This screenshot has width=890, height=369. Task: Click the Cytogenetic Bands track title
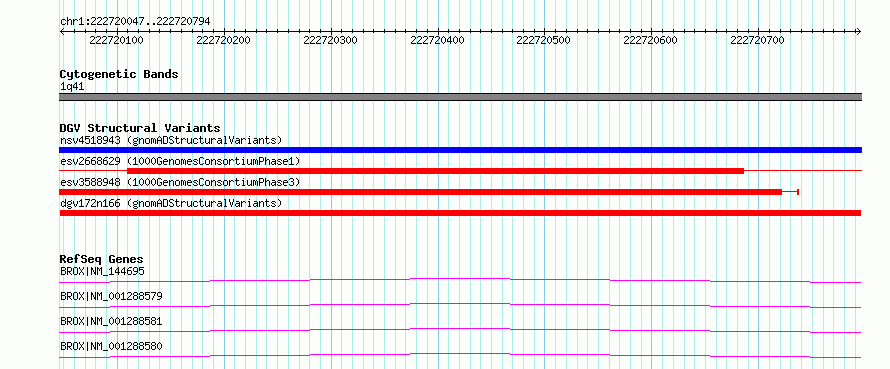[x=119, y=74]
